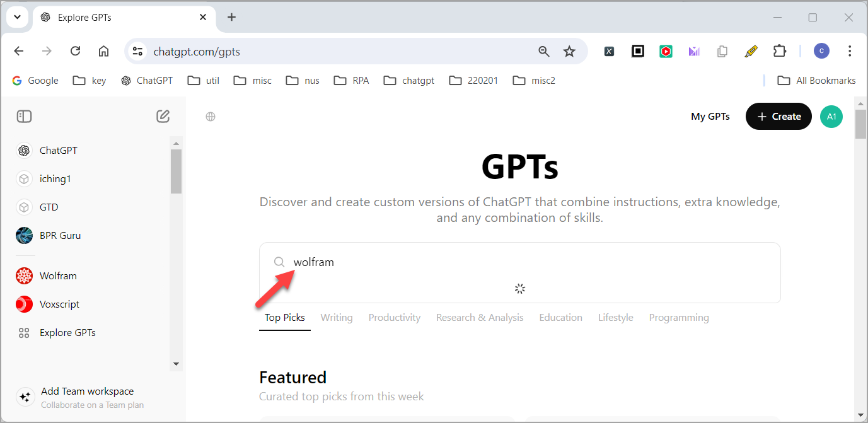Open My GPTs
This screenshot has width=868, height=423.
pyautogui.click(x=710, y=117)
